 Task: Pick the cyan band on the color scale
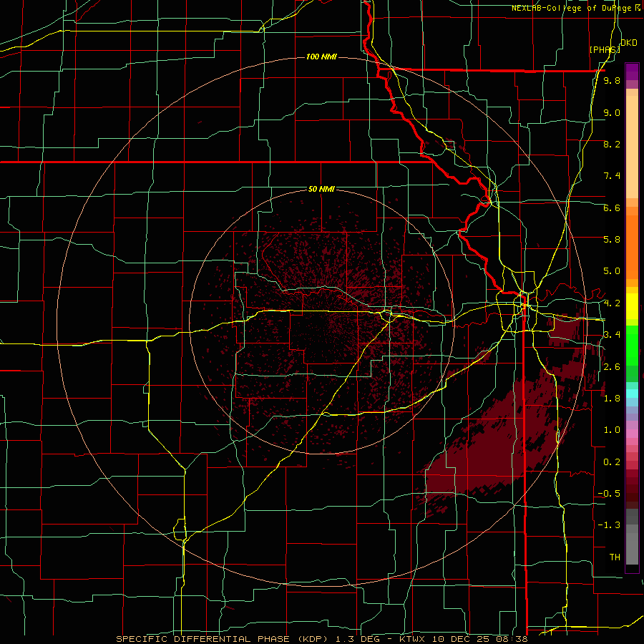point(632,393)
